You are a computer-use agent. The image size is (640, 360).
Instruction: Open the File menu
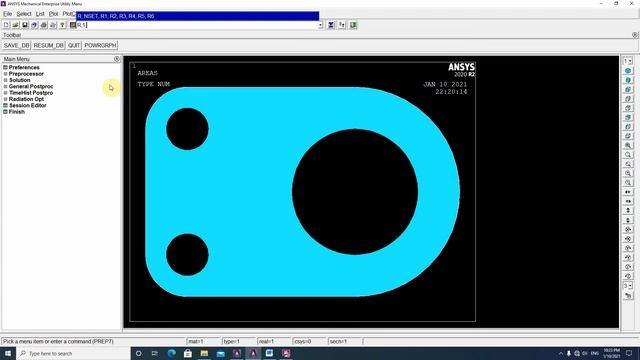(x=7, y=14)
